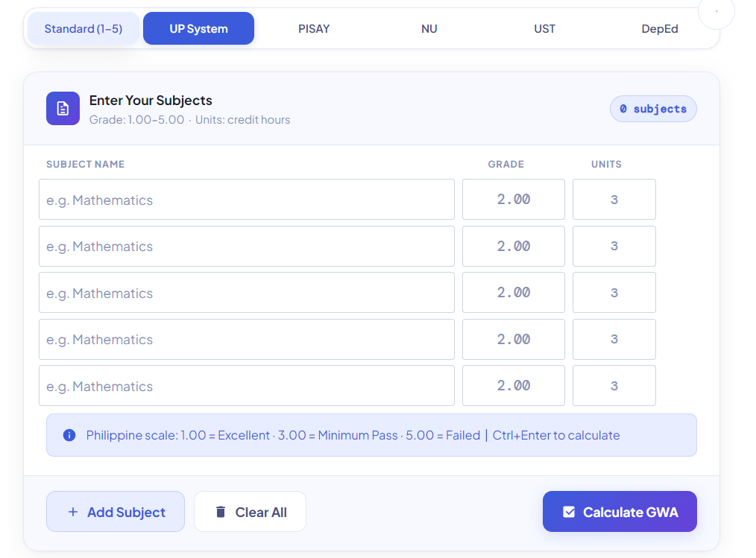Click the 0 subjects badge
The width and height of the screenshot is (756, 558).
click(x=653, y=109)
